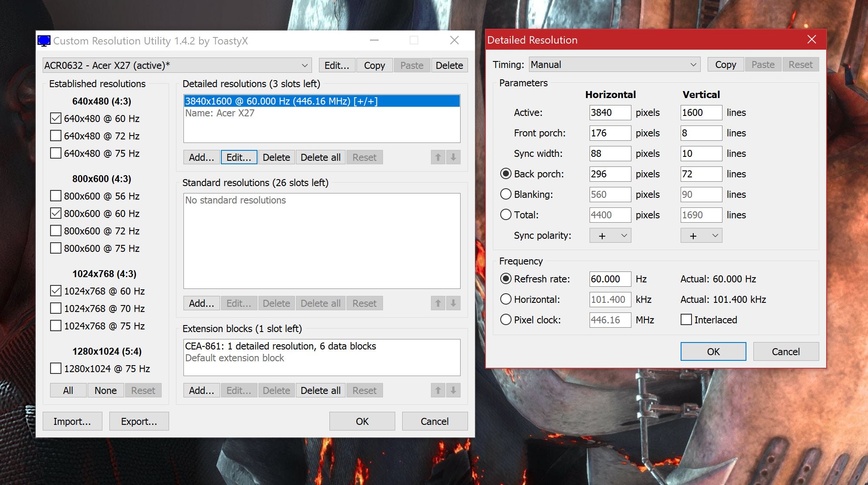Select the Pixel clock radio button

point(505,320)
